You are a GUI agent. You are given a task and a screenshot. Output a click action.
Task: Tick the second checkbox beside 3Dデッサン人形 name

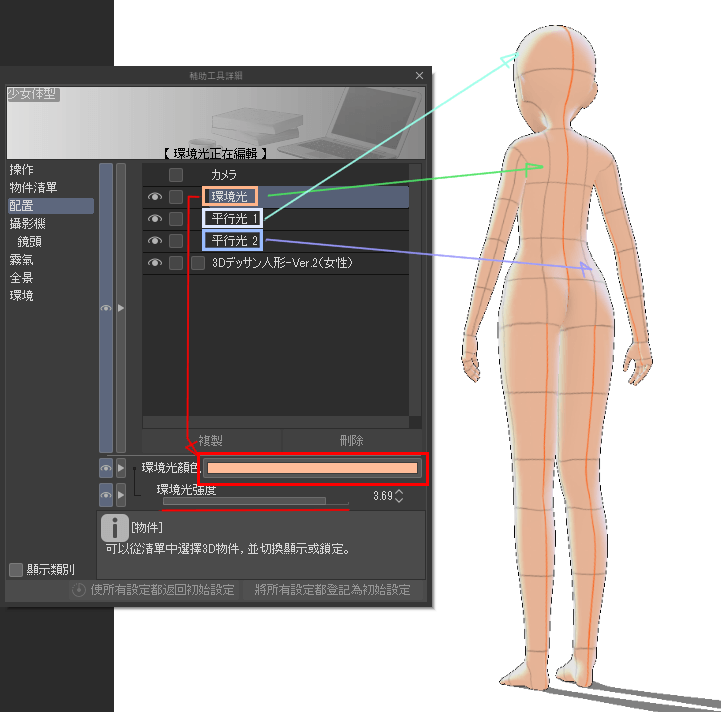[x=198, y=263]
